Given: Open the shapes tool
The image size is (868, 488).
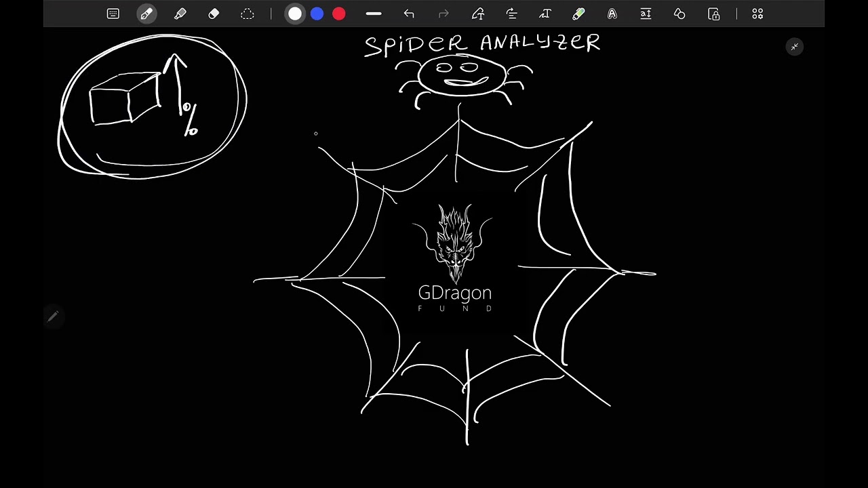Looking at the screenshot, I should (x=679, y=14).
